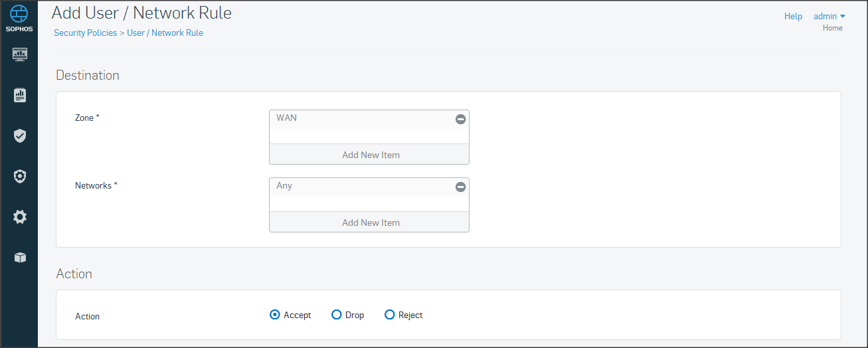Open the cube box icon in sidebar

[x=19, y=258]
